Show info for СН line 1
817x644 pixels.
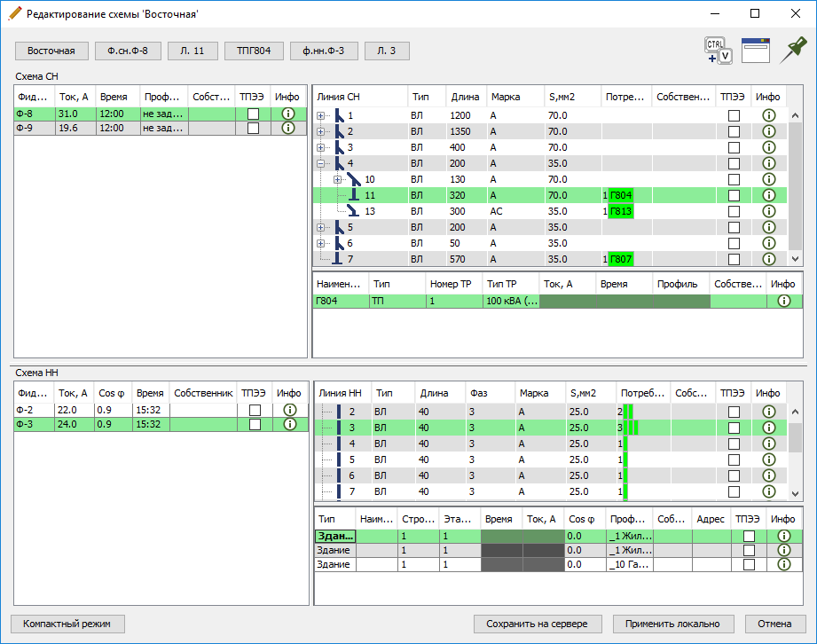tap(769, 115)
